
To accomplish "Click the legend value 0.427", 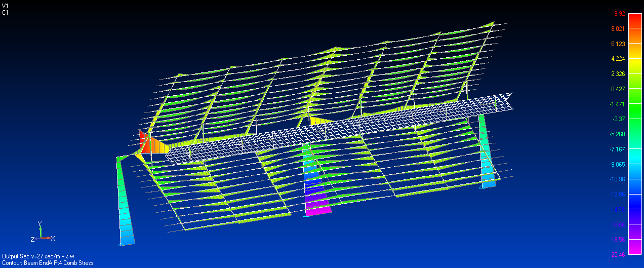I will 618,89.
